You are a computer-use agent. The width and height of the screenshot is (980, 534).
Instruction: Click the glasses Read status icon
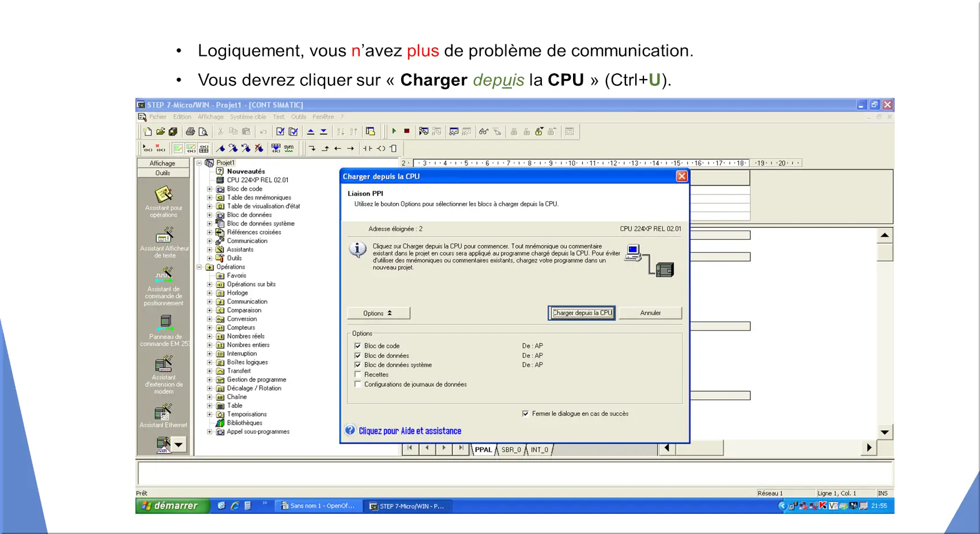pos(484,131)
